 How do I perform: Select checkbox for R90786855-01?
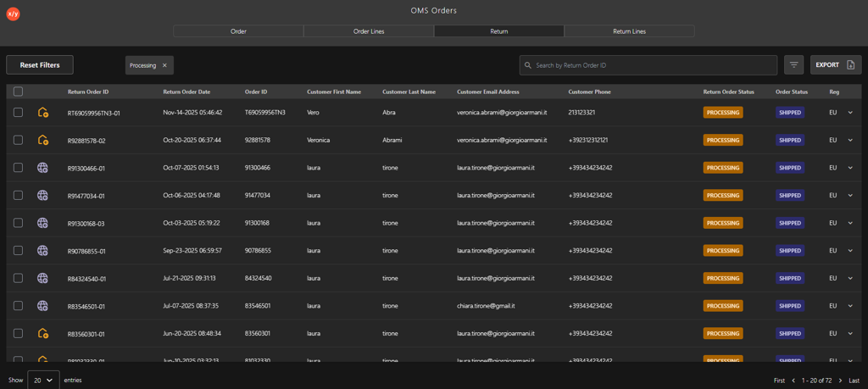[x=19, y=250]
